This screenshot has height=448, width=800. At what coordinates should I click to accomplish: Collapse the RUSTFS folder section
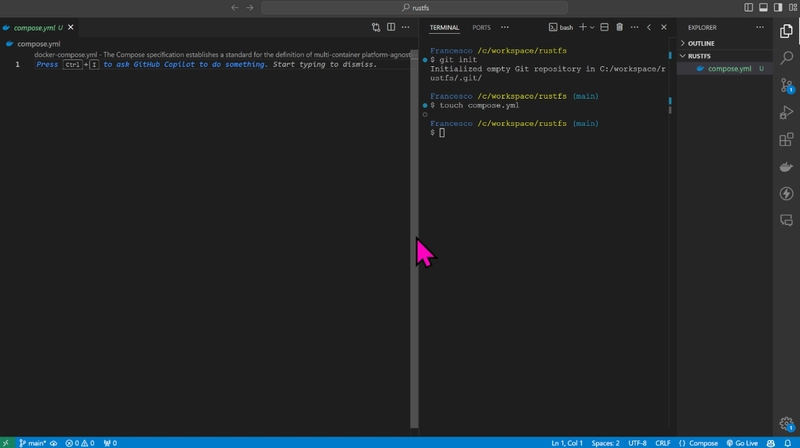724,56
